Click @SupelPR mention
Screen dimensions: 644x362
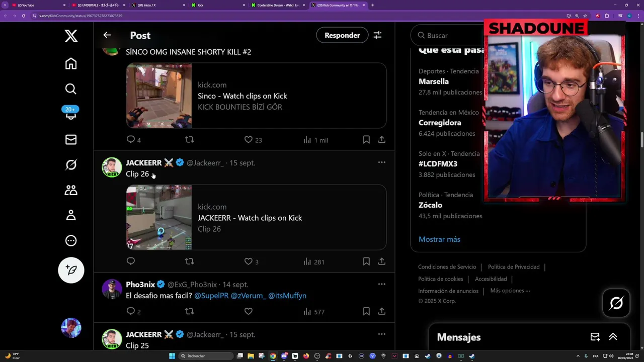coord(211,296)
